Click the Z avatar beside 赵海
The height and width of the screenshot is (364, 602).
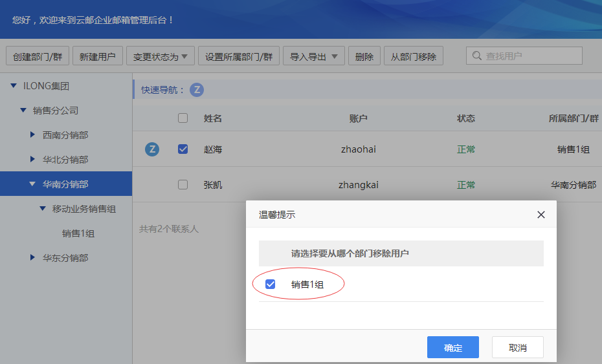click(x=152, y=149)
